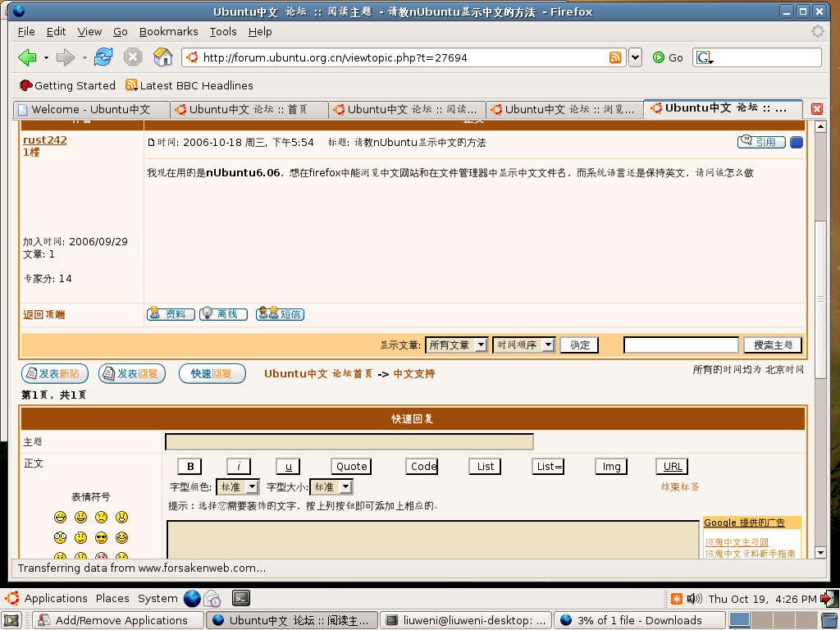Click the RSS feed icon in address bar

pyautogui.click(x=615, y=57)
